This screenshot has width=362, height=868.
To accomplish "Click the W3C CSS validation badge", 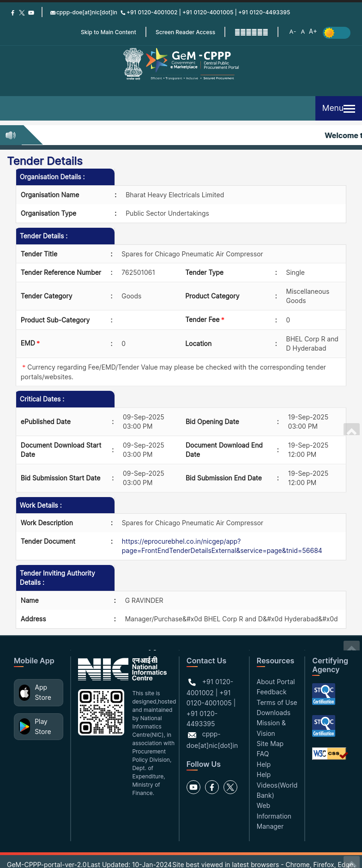I will click(x=329, y=753).
